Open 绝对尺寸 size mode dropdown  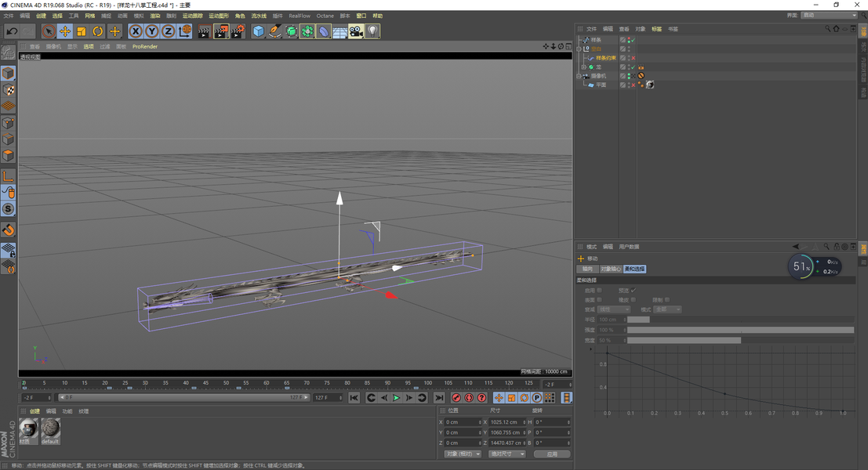coord(507,454)
